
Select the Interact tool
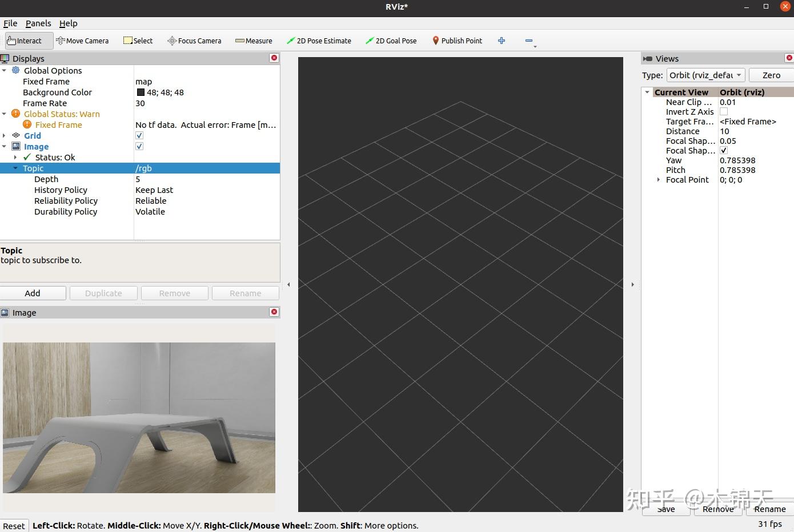tap(27, 41)
